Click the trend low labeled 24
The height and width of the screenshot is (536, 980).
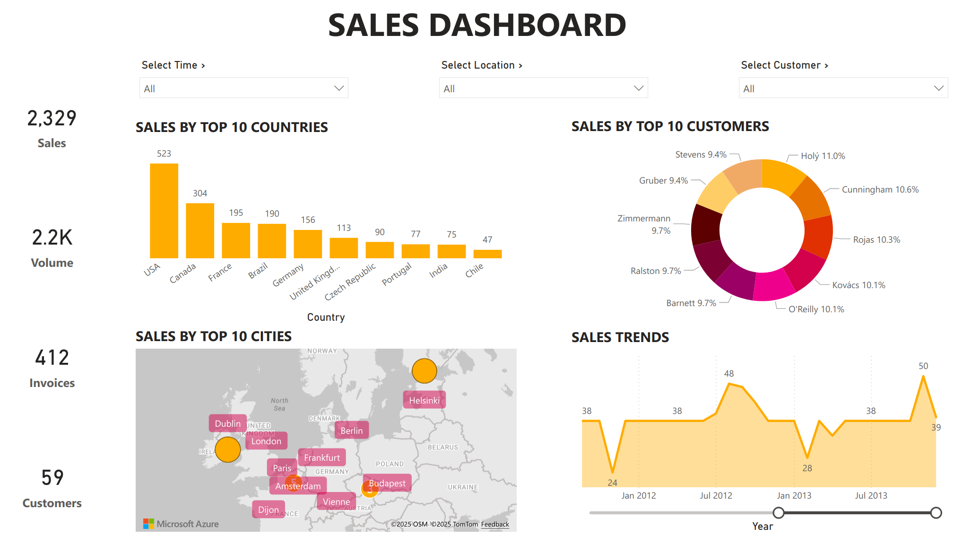coord(613,472)
